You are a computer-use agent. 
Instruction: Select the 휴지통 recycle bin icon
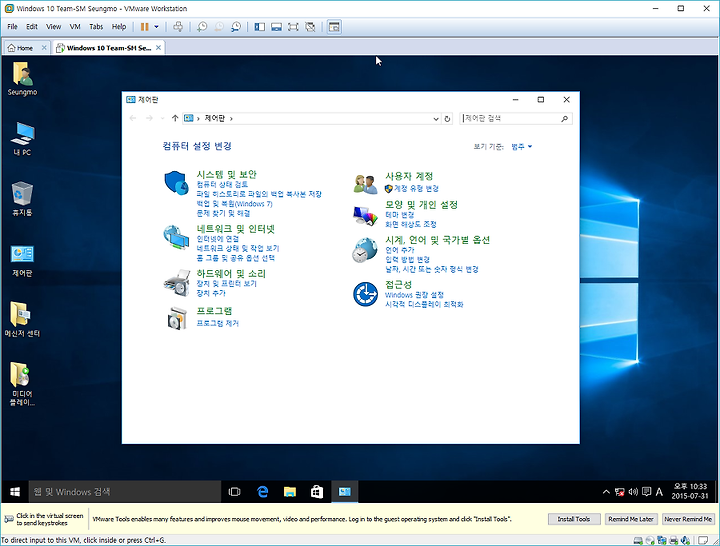coord(22,199)
